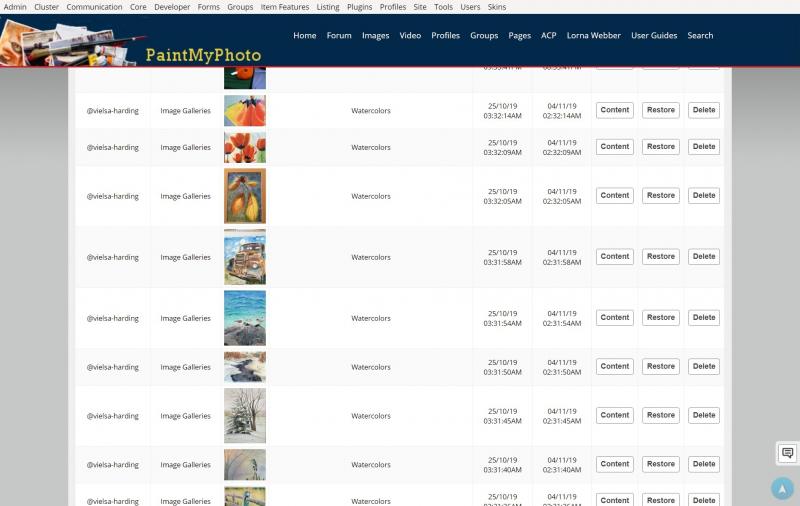The height and width of the screenshot is (506, 800).
Task: Open the snowy tree painting thumbnail
Action: click(x=245, y=416)
